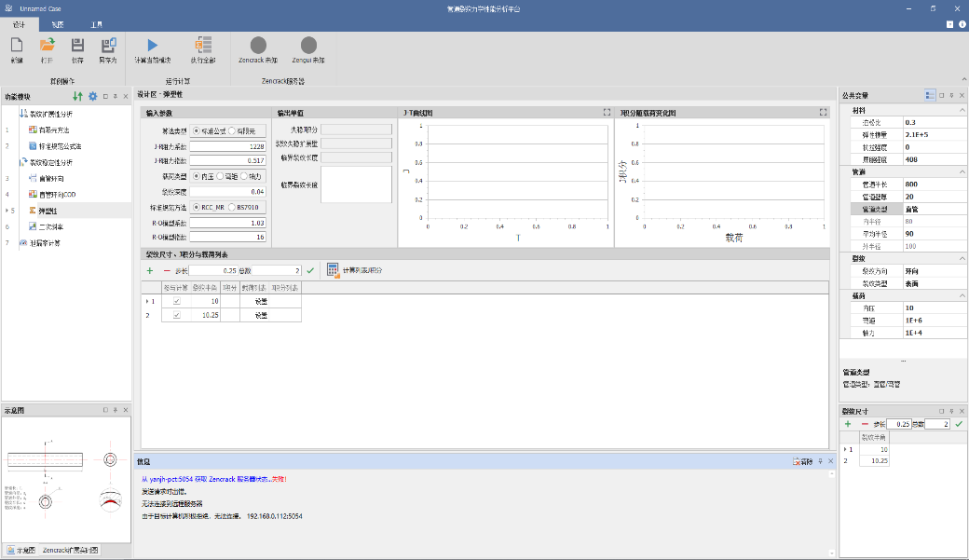Select the finite element algorithm radio button
969x560 pixels.
click(232, 131)
